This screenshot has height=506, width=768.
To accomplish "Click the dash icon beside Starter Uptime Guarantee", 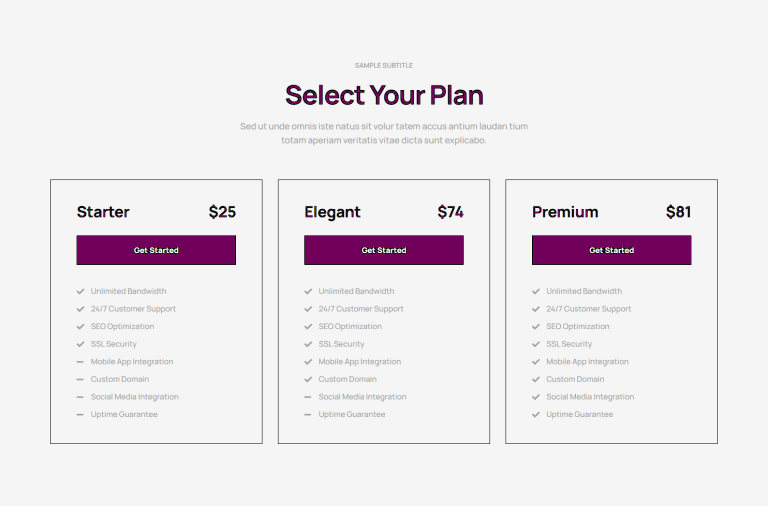I will tap(80, 414).
